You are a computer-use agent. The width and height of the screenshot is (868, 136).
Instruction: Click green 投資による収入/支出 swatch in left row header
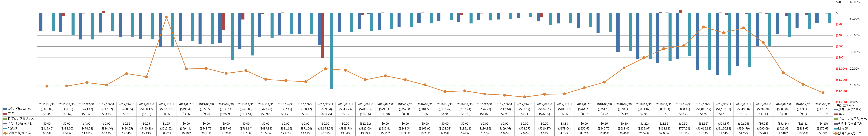[x=5, y=119]
